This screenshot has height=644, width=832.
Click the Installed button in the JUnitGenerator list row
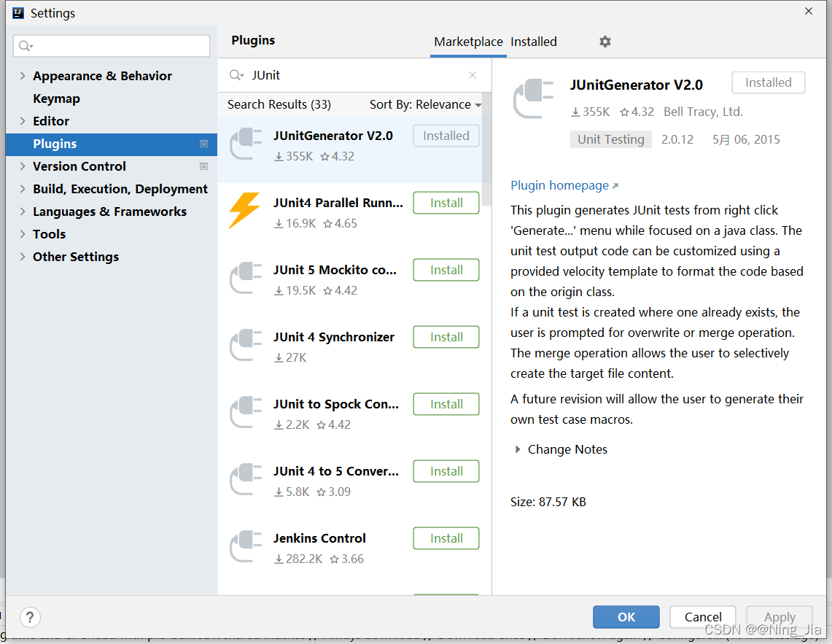(x=446, y=136)
